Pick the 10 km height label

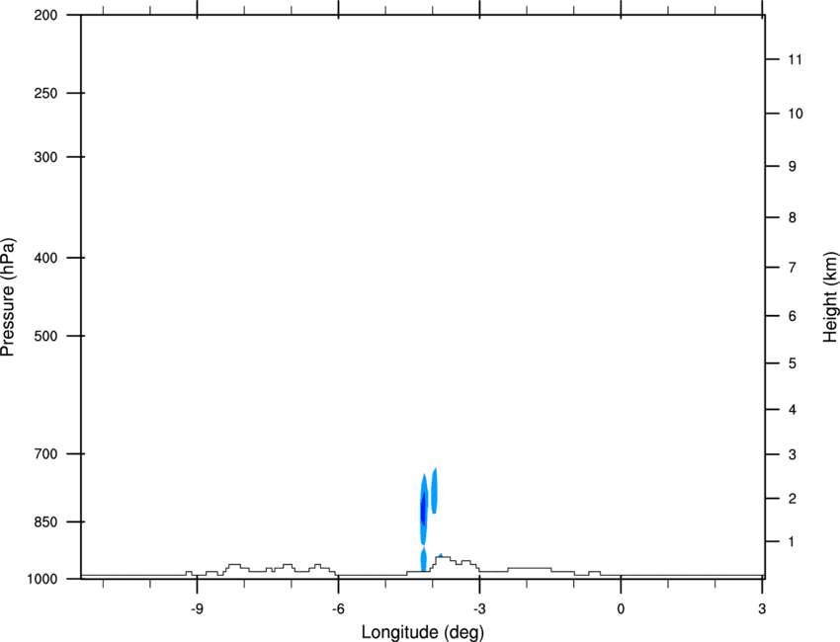tap(796, 114)
